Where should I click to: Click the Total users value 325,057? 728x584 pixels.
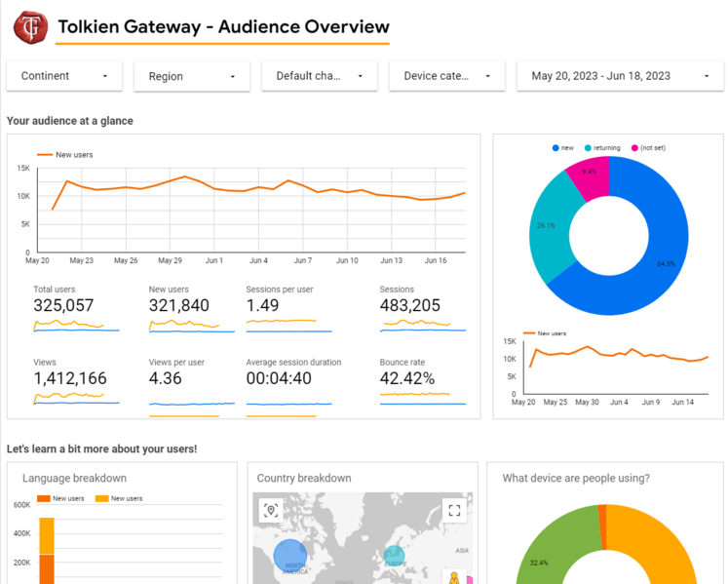(x=63, y=305)
